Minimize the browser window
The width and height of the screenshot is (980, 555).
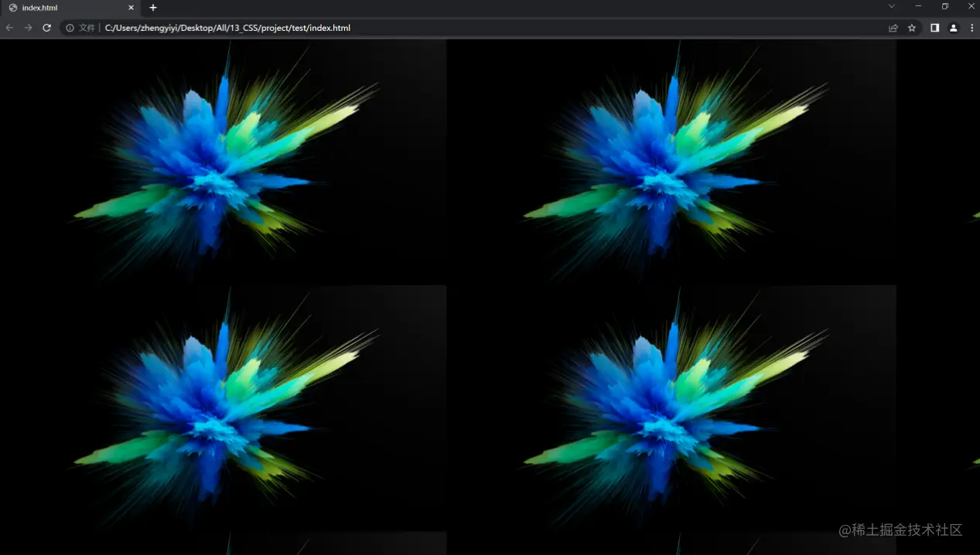coord(918,6)
